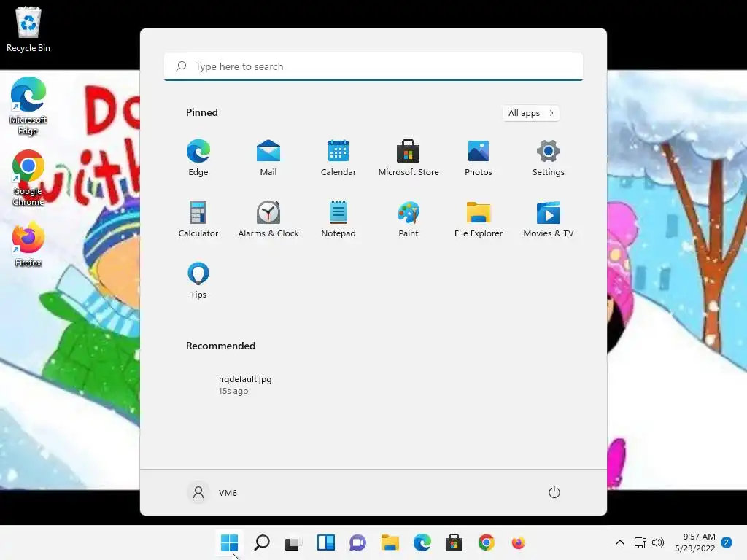Open the Power options button
This screenshot has width=747, height=560.
click(x=554, y=492)
